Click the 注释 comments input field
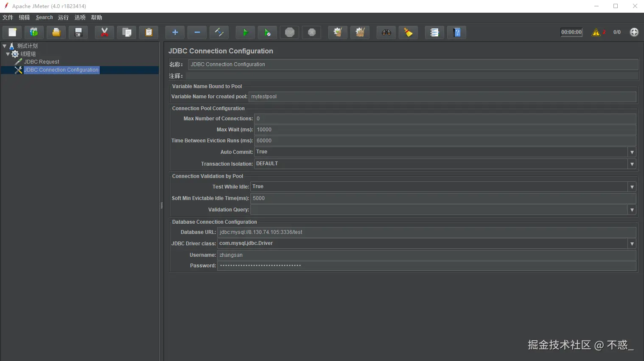644x361 pixels. coord(412,76)
